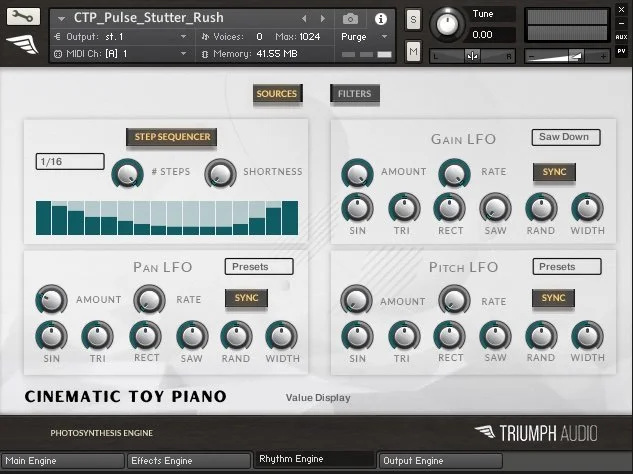Click the Pitch LFO SAW knob

(x=495, y=336)
